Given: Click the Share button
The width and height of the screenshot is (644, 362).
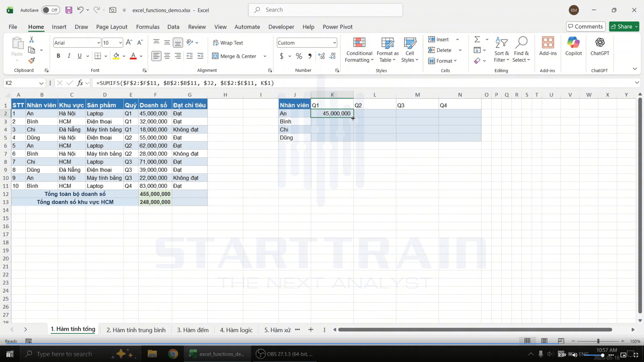Looking at the screenshot, I should (624, 27).
